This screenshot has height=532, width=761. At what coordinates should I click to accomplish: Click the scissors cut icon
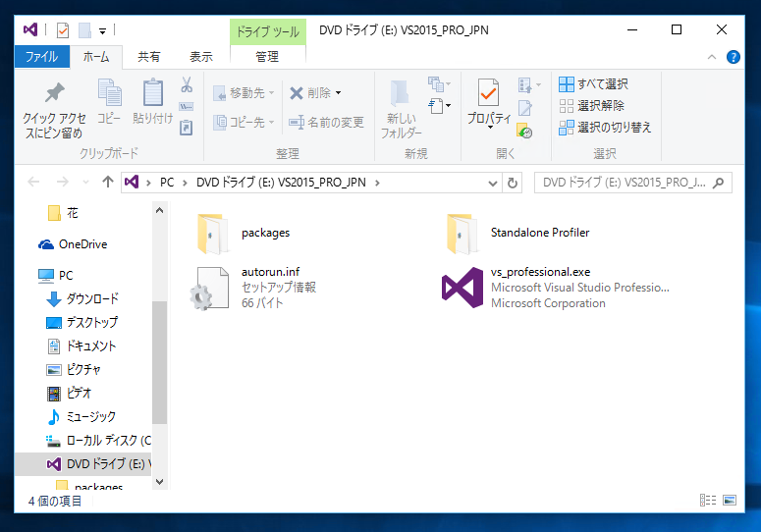pyautogui.click(x=187, y=84)
